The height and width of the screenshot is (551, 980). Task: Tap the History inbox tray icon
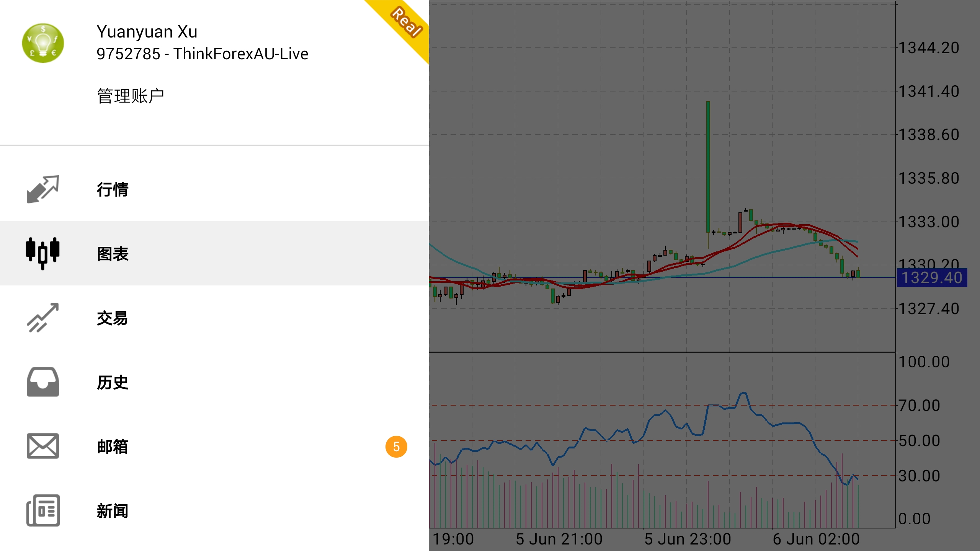(43, 382)
